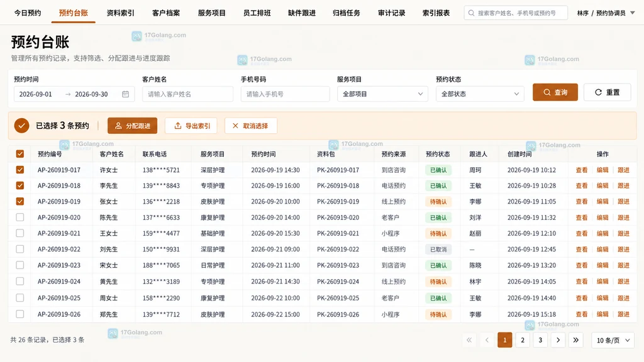Viewport: 644px width, 362px height.
Task: Open the 预约状态 全部状态 dropdown
Action: pos(480,94)
